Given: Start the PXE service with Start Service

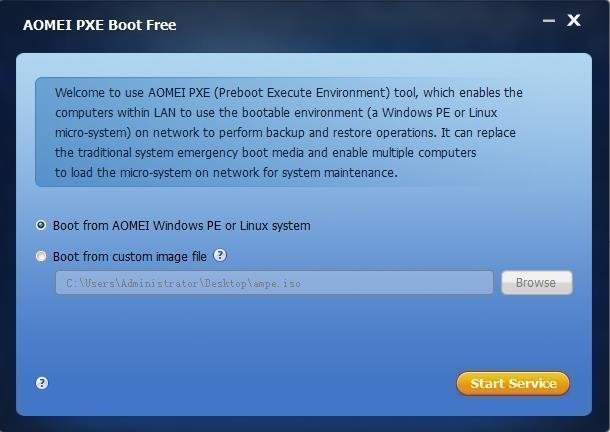Looking at the screenshot, I should 513,383.
